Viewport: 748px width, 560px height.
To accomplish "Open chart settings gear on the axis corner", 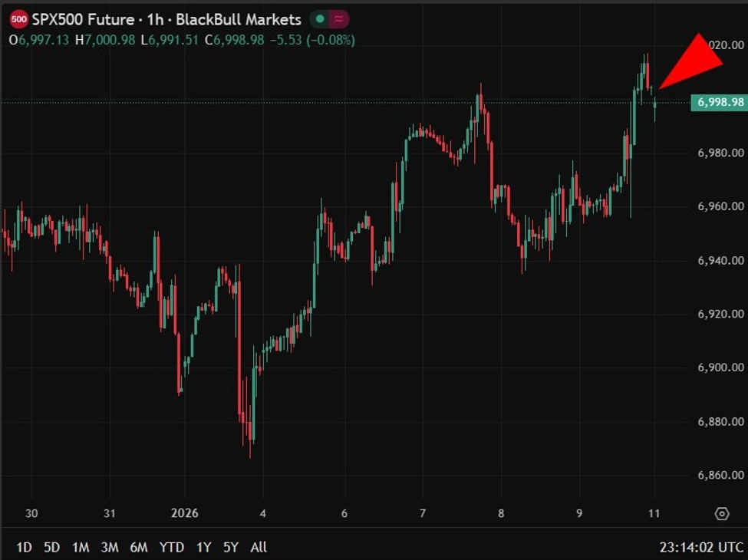I will pyautogui.click(x=721, y=513).
